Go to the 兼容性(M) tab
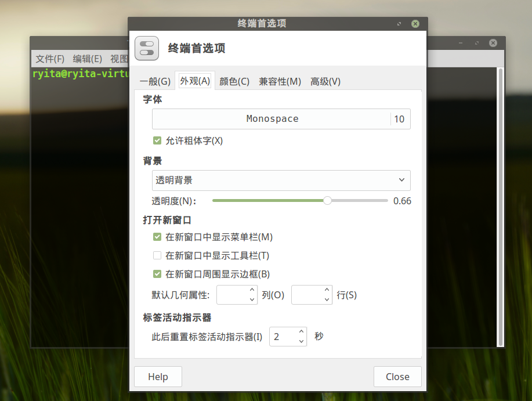This screenshot has height=401, width=532. (280, 81)
